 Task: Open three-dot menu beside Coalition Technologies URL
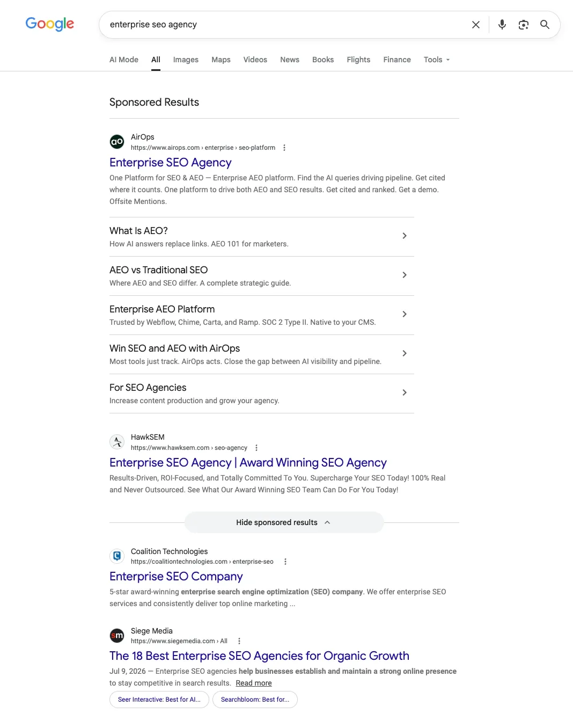[x=285, y=562]
